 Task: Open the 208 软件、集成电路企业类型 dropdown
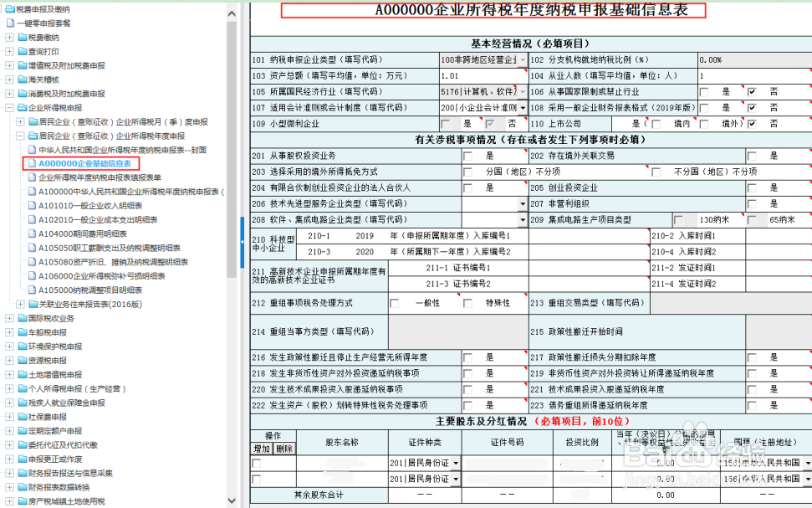pyautogui.click(x=523, y=220)
